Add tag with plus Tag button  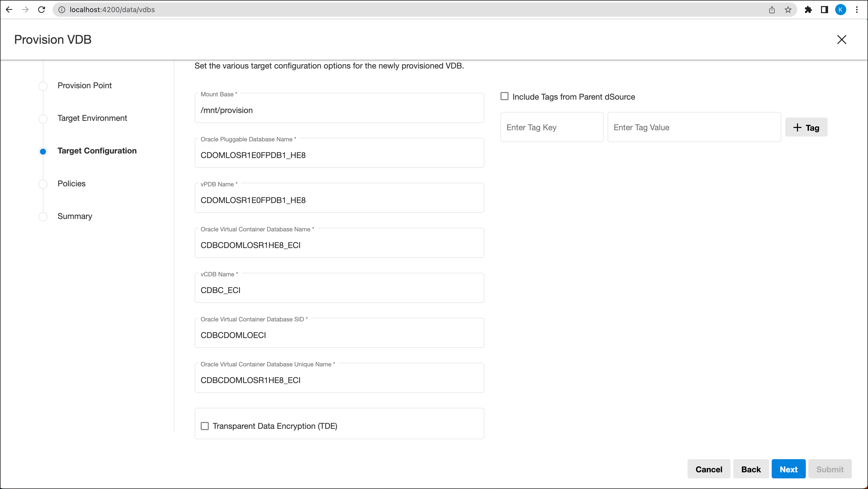[x=806, y=127]
